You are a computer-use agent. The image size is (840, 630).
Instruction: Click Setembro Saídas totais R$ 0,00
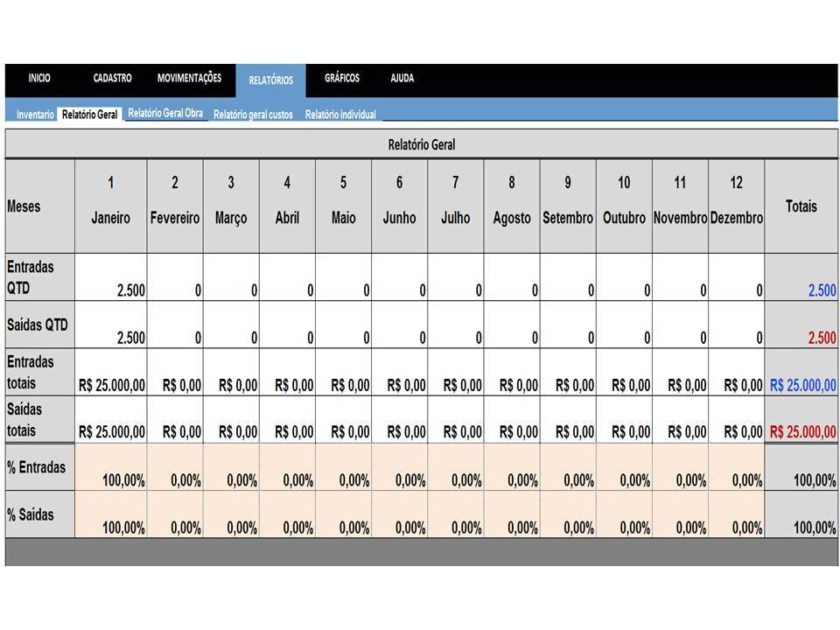[569, 419]
